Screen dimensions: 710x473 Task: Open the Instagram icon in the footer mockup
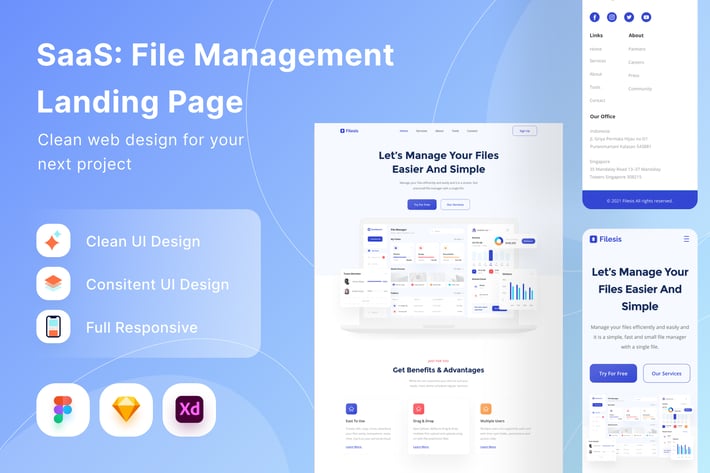pos(612,17)
